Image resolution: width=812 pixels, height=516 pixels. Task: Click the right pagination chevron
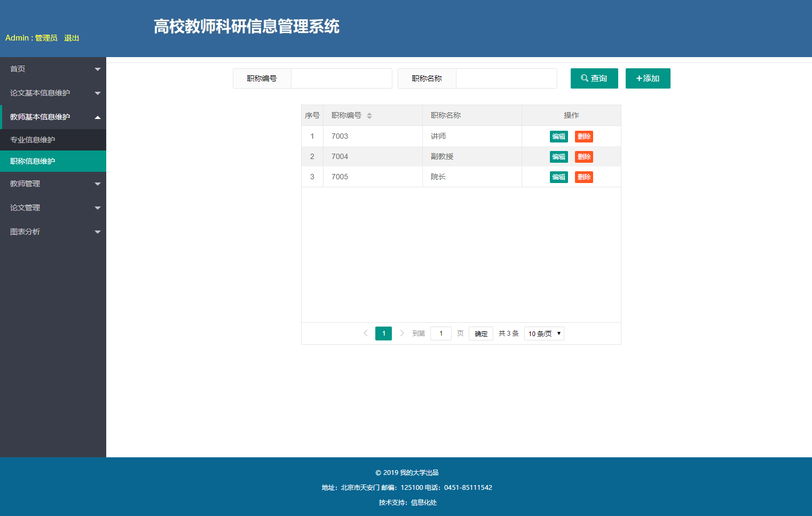coord(401,333)
